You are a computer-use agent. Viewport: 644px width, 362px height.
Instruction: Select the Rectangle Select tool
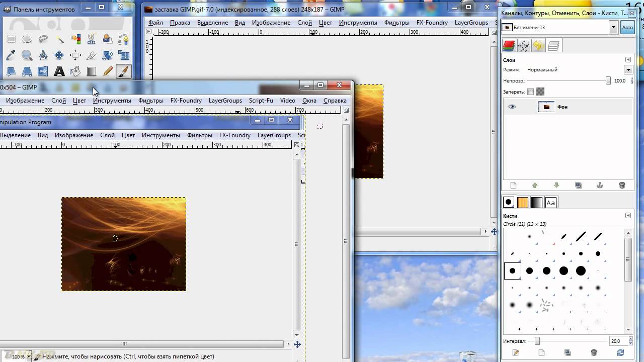point(11,39)
